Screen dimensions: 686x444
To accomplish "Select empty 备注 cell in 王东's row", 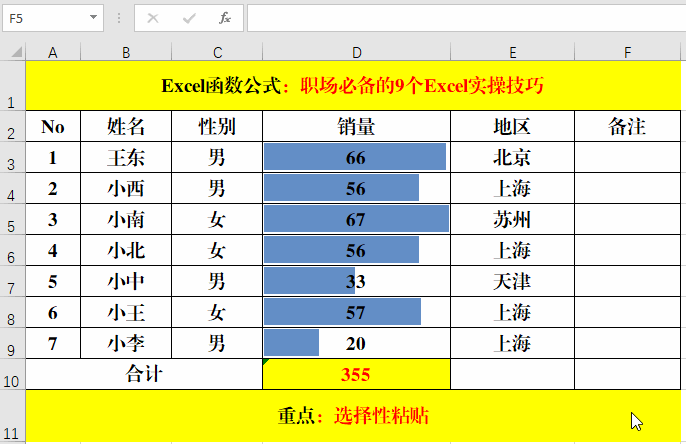I will pos(627,157).
